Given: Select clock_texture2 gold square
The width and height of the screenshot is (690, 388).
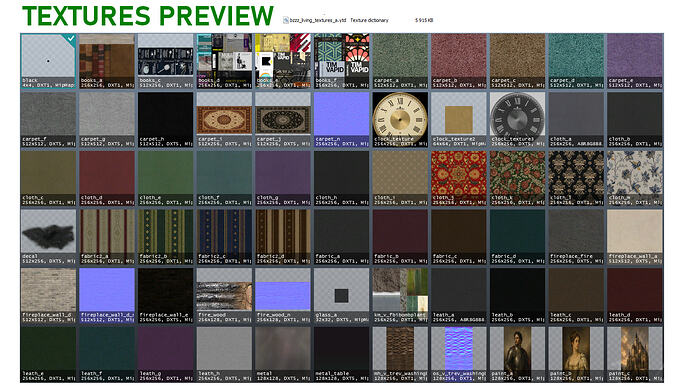Looking at the screenshot, I should click(x=459, y=120).
